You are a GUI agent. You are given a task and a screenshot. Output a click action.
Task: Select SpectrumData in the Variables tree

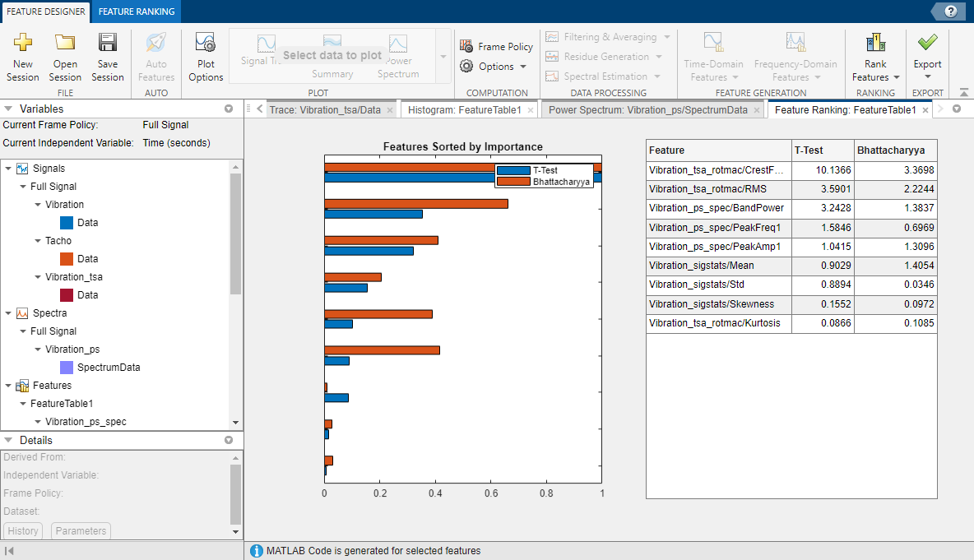[108, 368]
